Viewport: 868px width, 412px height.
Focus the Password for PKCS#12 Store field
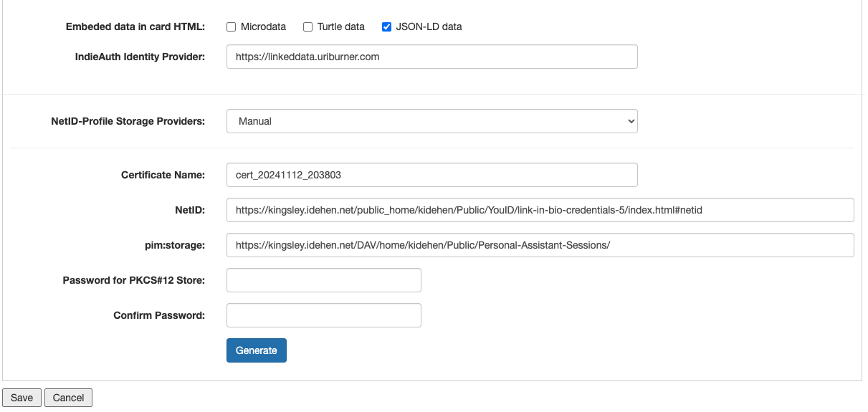[323, 280]
